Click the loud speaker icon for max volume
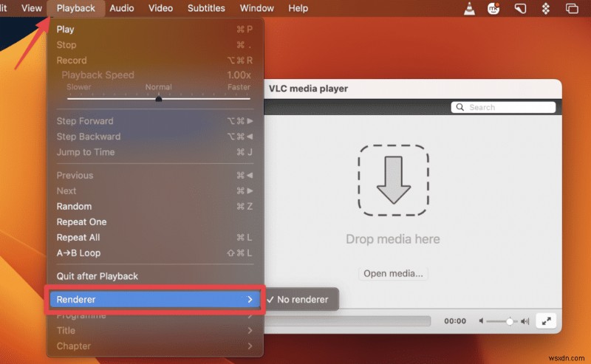The width and height of the screenshot is (591, 364). (525, 321)
